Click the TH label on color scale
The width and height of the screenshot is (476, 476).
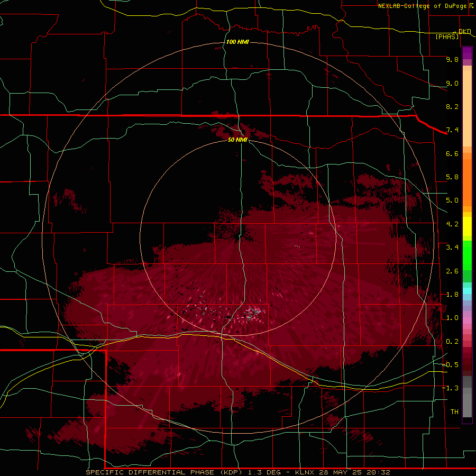454,412
